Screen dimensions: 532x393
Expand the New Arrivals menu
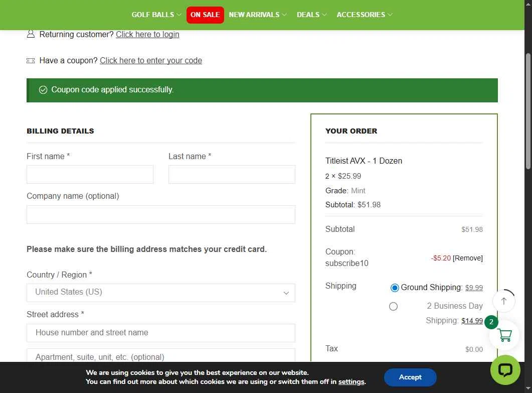tap(258, 15)
